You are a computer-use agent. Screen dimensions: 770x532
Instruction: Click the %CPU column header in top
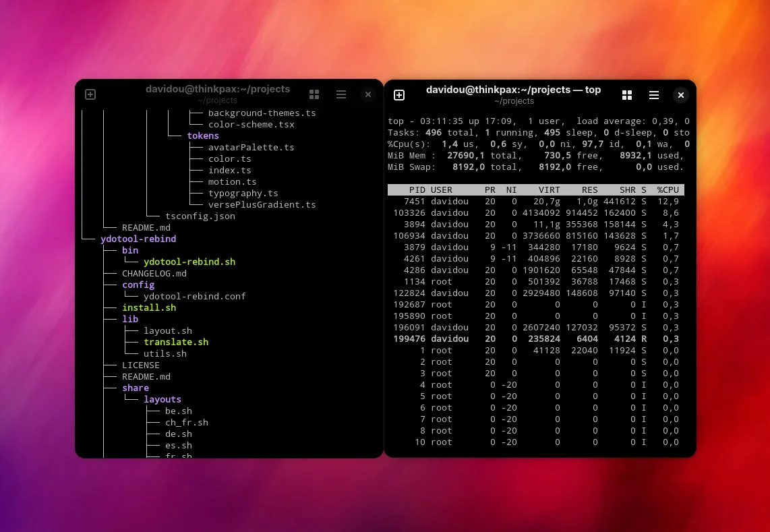(x=668, y=189)
